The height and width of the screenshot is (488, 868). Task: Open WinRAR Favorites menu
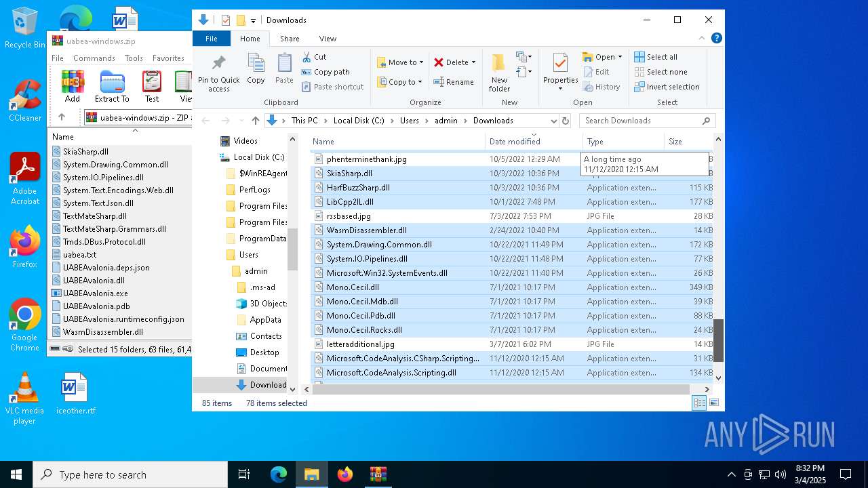click(x=168, y=58)
